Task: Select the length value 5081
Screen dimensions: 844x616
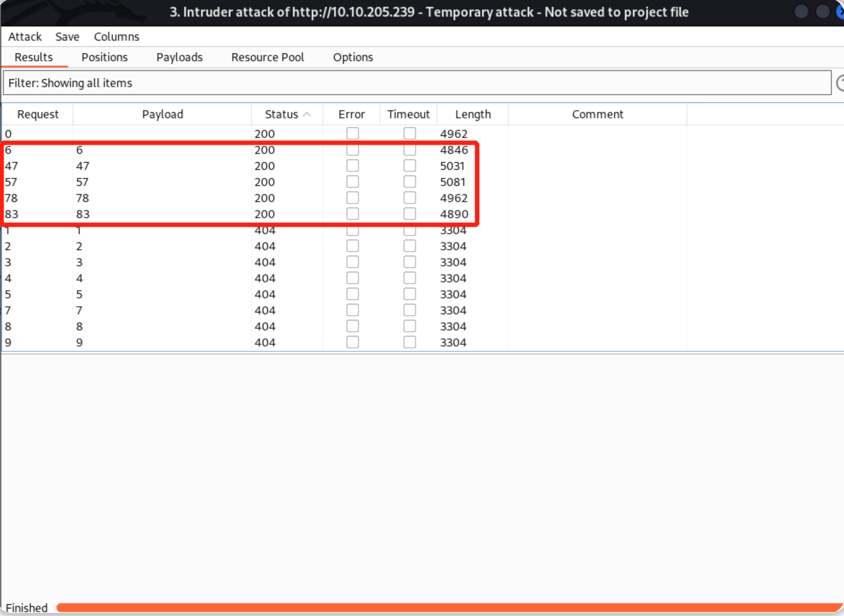Action: pyautogui.click(x=453, y=182)
